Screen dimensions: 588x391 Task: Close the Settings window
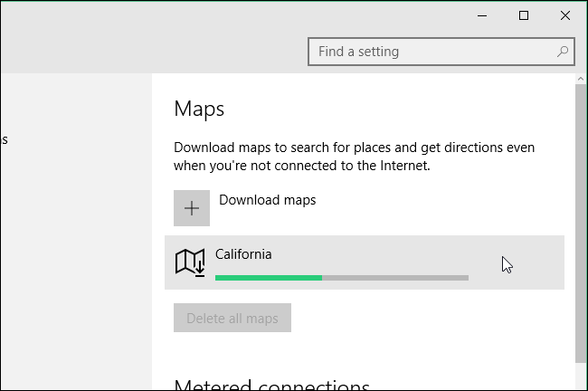tap(565, 15)
